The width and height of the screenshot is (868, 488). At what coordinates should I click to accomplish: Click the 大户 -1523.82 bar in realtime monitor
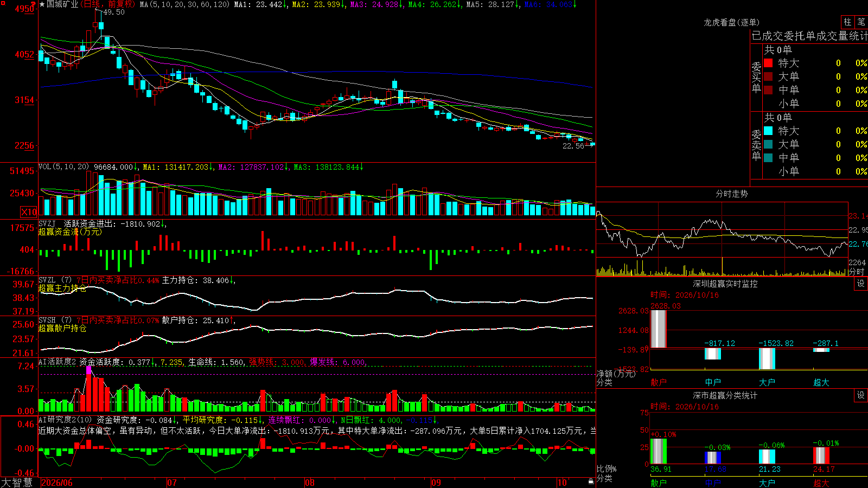click(767, 358)
